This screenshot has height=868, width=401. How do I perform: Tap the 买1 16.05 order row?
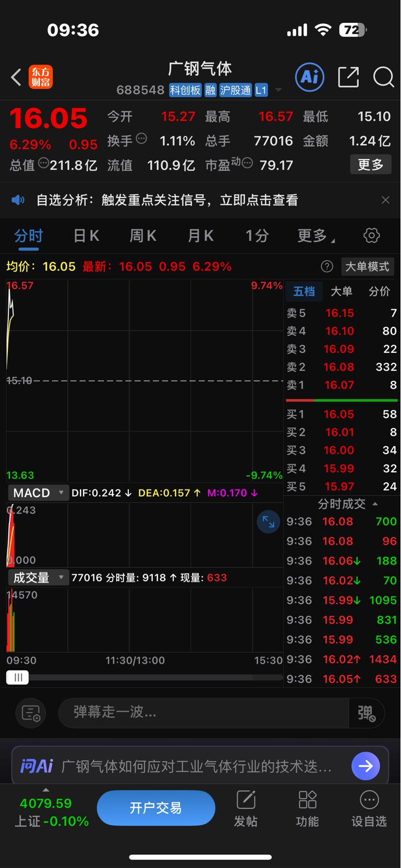click(342, 414)
